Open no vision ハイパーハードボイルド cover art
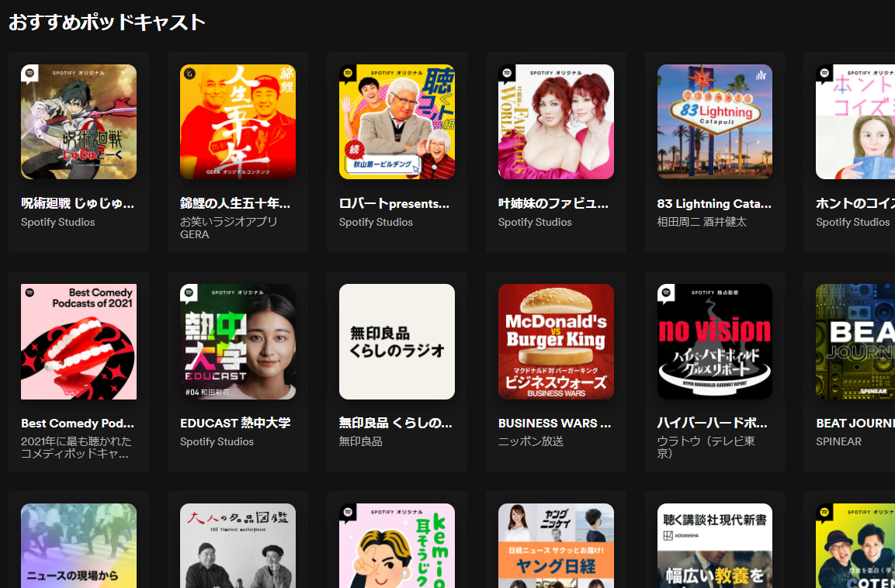Image resolution: width=895 pixels, height=588 pixels. [715, 341]
